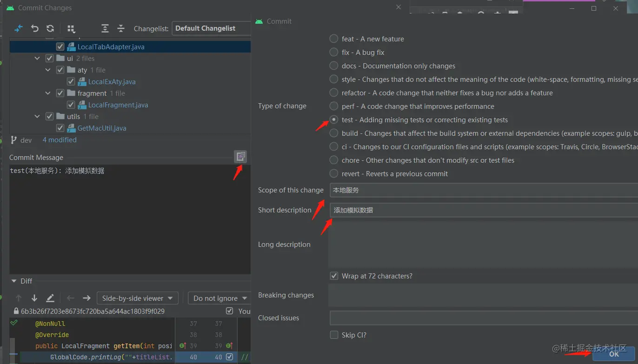Open the 'Do not ignore' dropdown
638x364 pixels.
(x=219, y=298)
